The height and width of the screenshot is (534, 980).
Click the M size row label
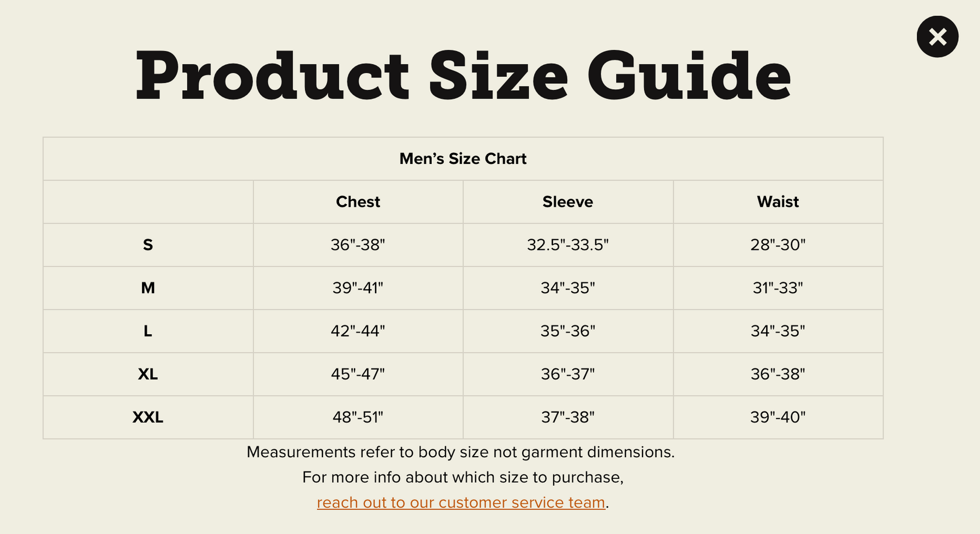[148, 288]
